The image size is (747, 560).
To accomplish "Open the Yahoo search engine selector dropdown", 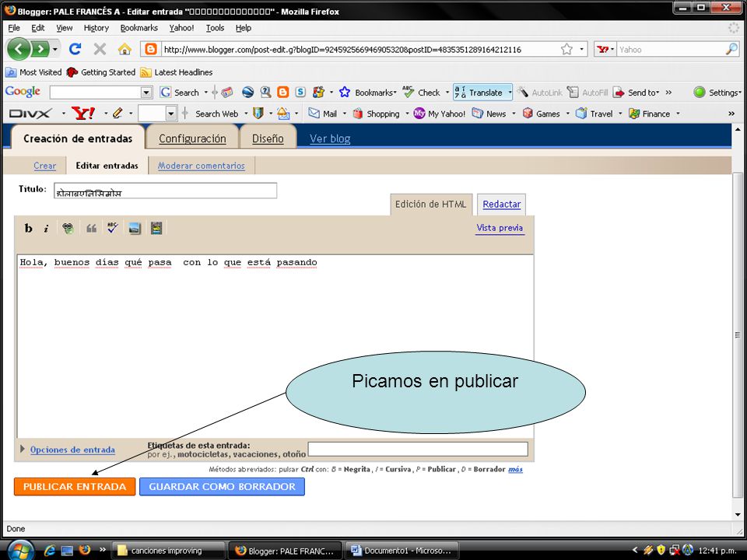I will 612,49.
